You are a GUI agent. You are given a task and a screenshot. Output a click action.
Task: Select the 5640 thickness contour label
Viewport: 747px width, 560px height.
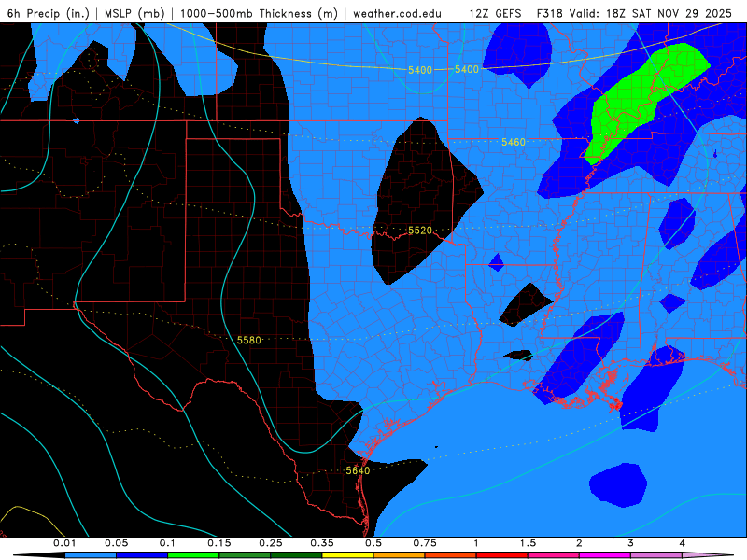coord(358,470)
